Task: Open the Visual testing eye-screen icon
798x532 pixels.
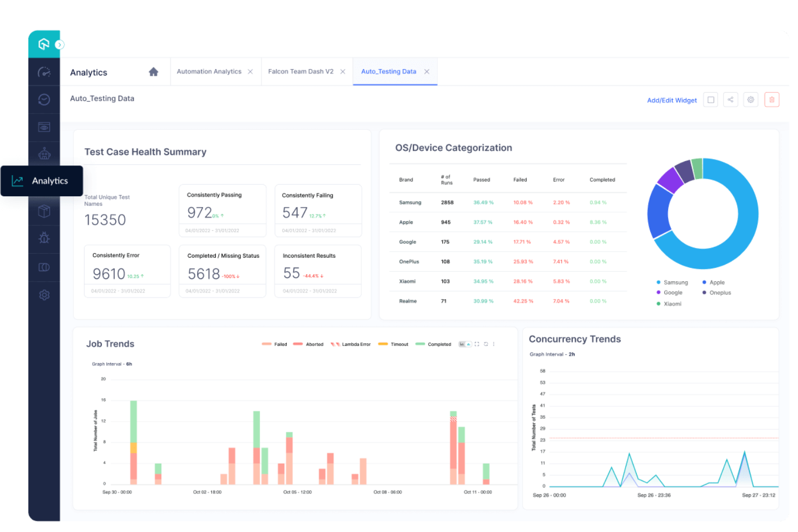Action: tap(44, 127)
